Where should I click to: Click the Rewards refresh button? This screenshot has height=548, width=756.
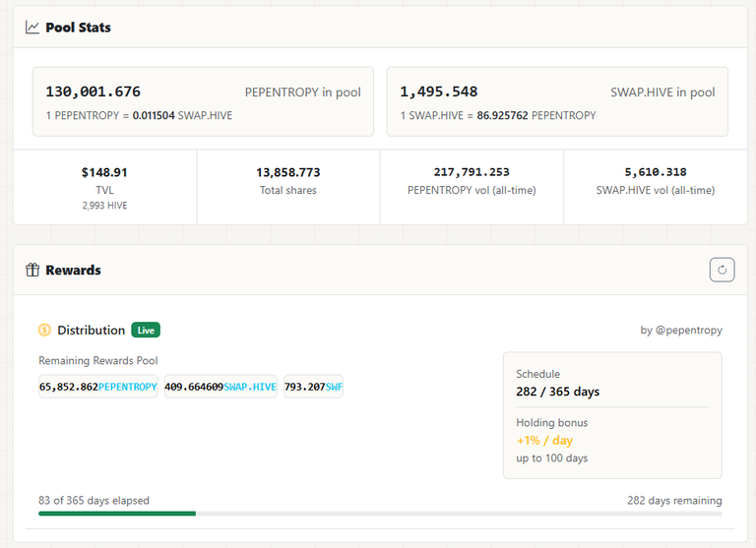pyautogui.click(x=722, y=270)
